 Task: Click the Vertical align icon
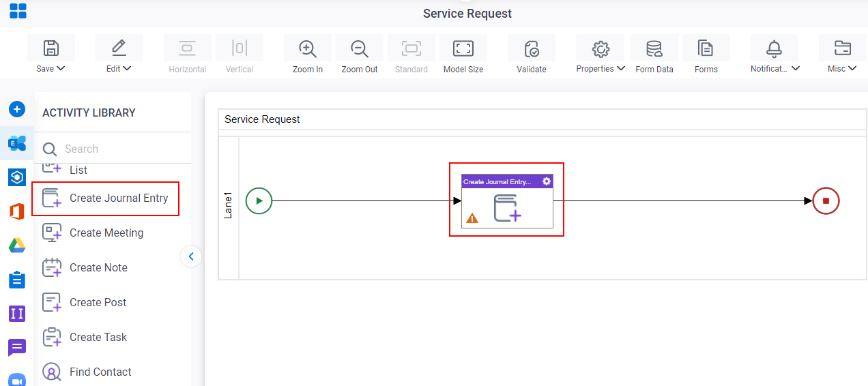click(x=240, y=48)
